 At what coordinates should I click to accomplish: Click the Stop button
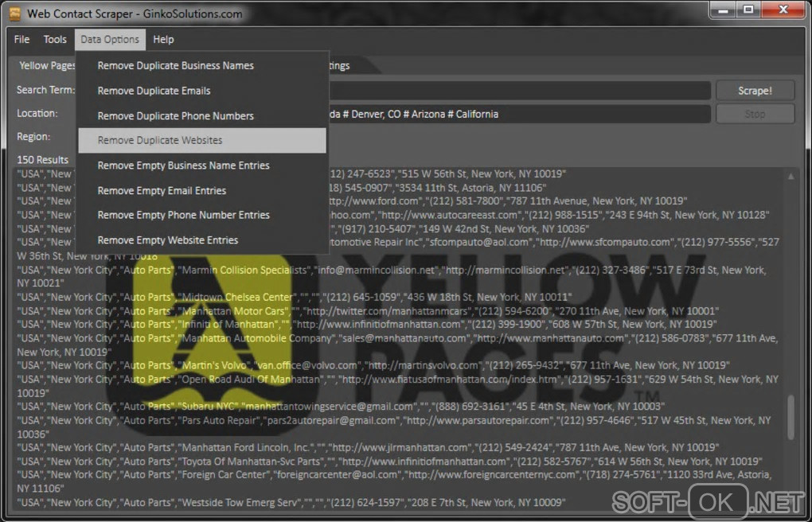755,114
